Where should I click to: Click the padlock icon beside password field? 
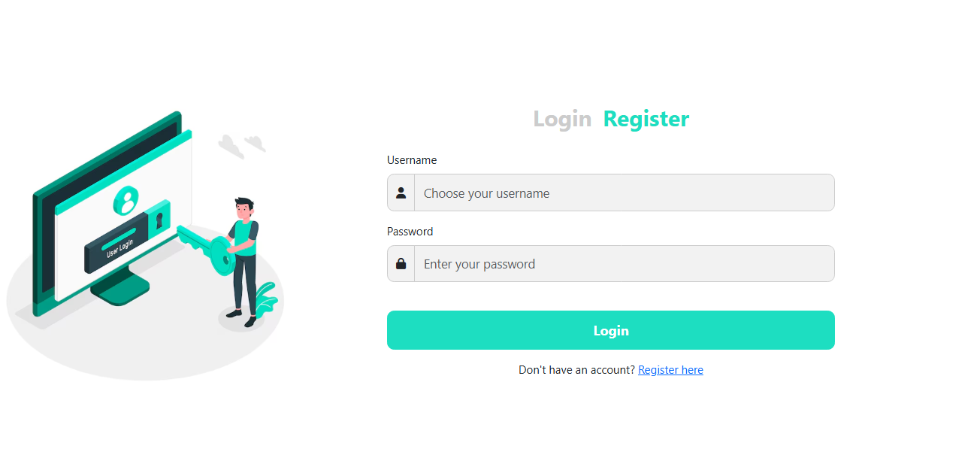401,264
